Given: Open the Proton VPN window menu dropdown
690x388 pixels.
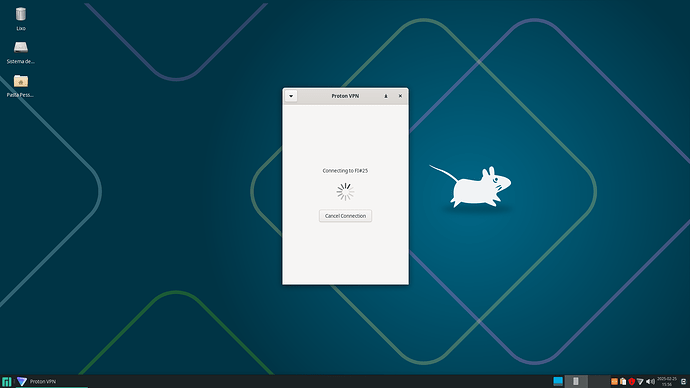Looking at the screenshot, I should pos(291,96).
